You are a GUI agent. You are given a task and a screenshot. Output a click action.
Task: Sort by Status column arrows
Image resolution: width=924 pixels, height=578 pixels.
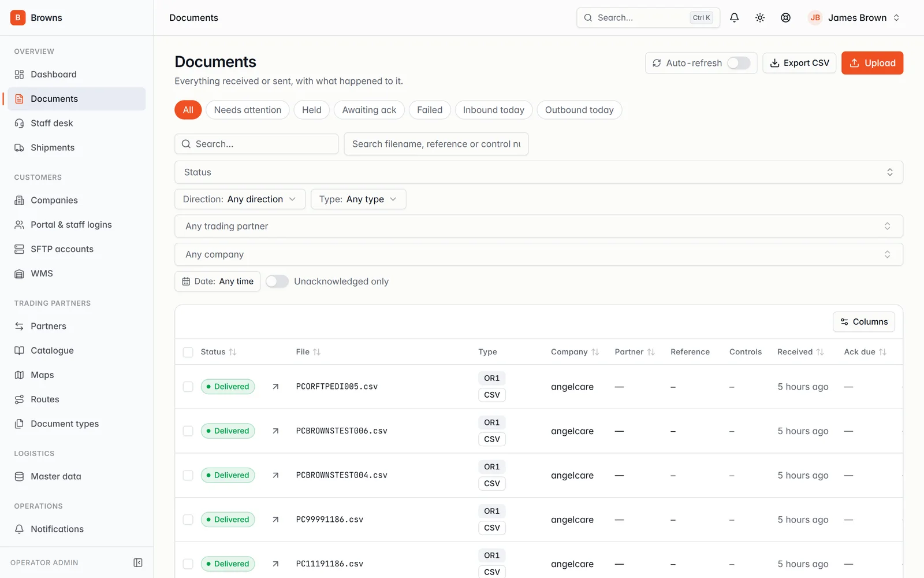(x=233, y=352)
